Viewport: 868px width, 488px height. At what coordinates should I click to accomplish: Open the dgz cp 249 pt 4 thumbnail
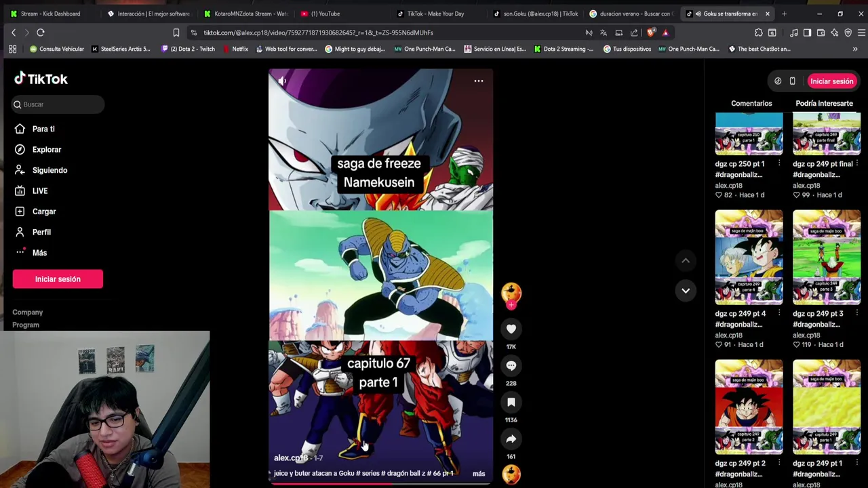749,258
